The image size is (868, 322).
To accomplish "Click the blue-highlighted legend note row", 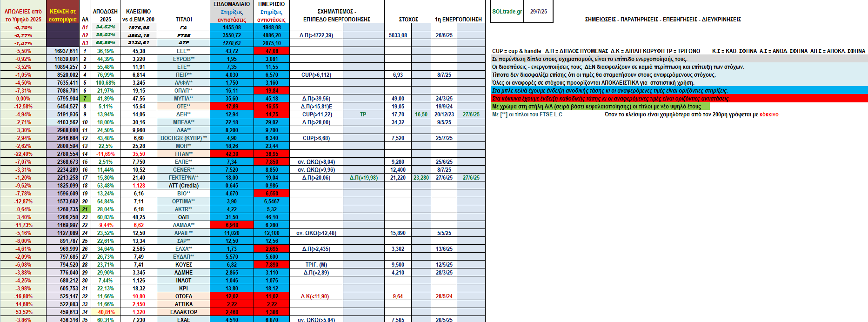I will 680,91.
